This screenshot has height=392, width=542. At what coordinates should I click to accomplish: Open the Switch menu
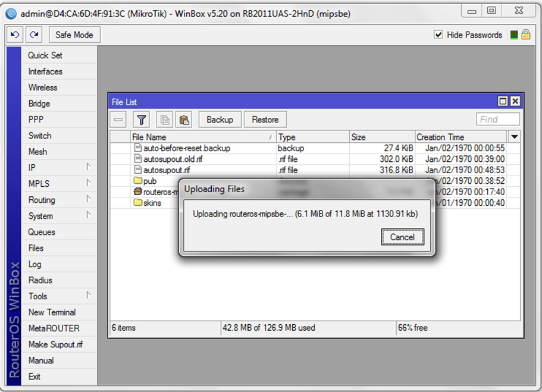(x=59, y=136)
